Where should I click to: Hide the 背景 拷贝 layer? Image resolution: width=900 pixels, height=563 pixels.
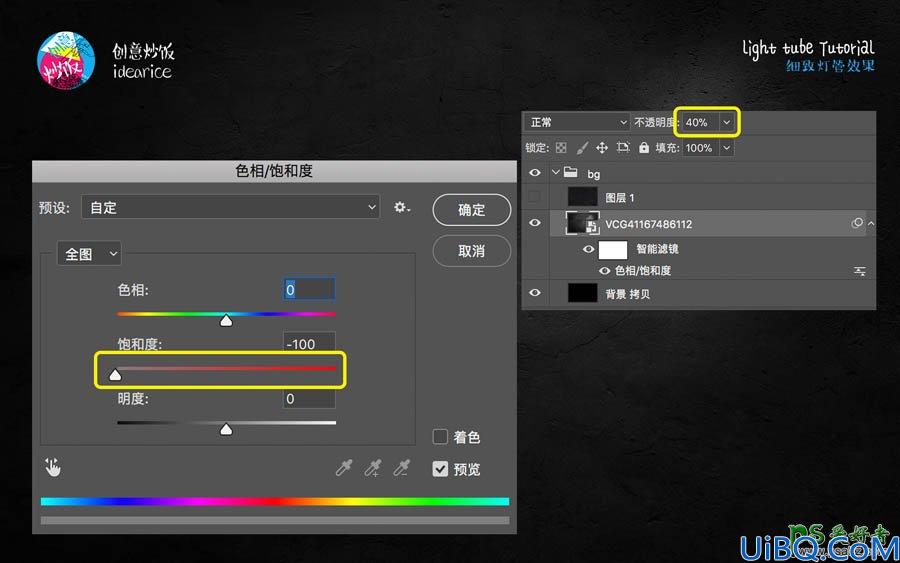pyautogui.click(x=534, y=293)
